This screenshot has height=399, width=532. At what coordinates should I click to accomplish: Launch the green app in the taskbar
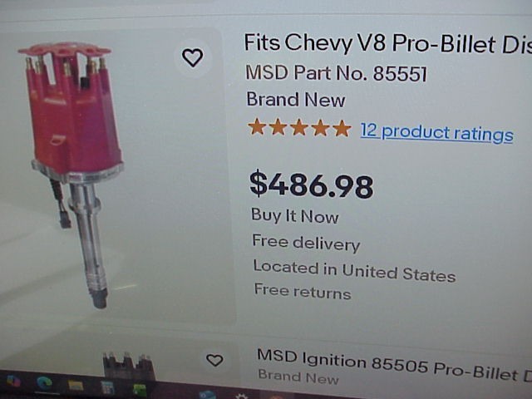[140, 390]
